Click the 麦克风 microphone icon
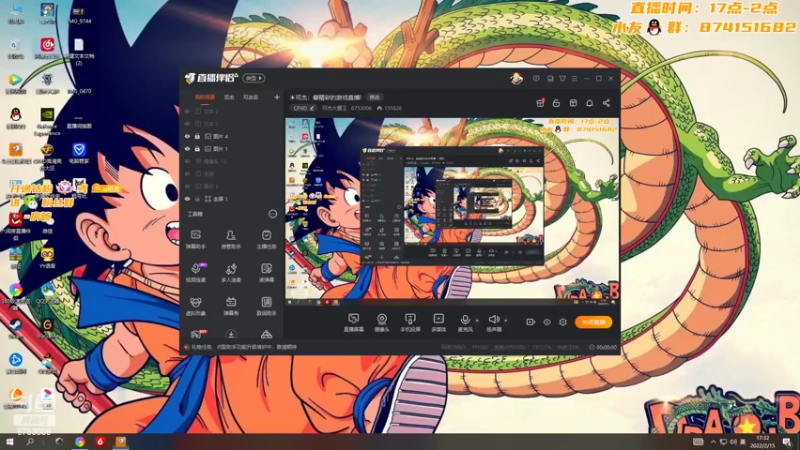The height and width of the screenshot is (450, 800). pos(465,322)
